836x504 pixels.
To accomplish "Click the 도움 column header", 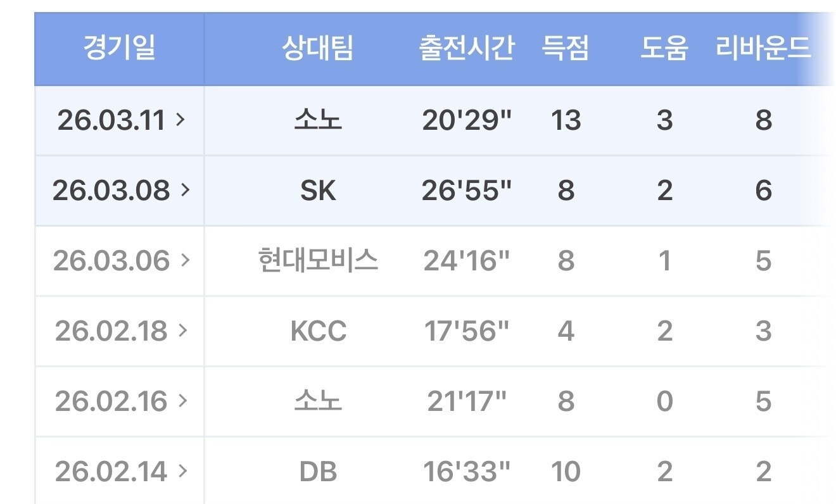I will coord(664,49).
